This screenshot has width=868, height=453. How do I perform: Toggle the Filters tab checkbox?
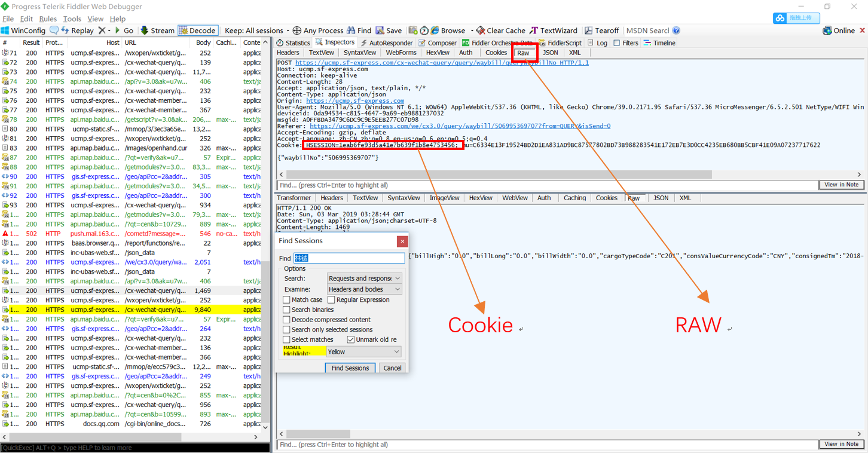[617, 43]
